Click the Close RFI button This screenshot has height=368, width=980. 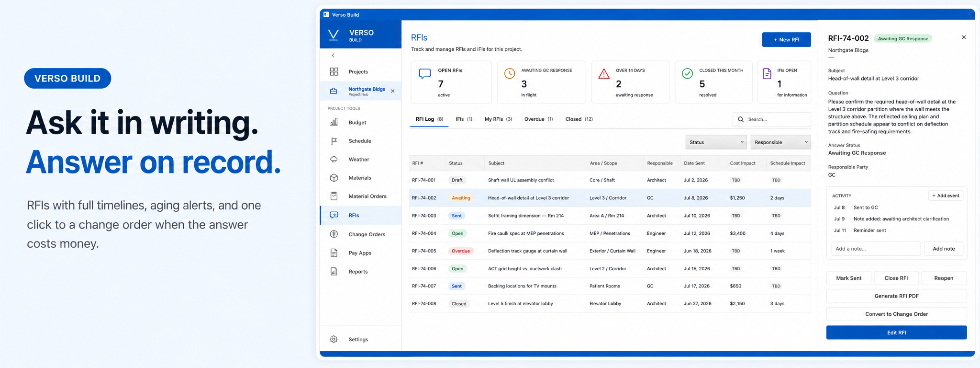[896, 278]
